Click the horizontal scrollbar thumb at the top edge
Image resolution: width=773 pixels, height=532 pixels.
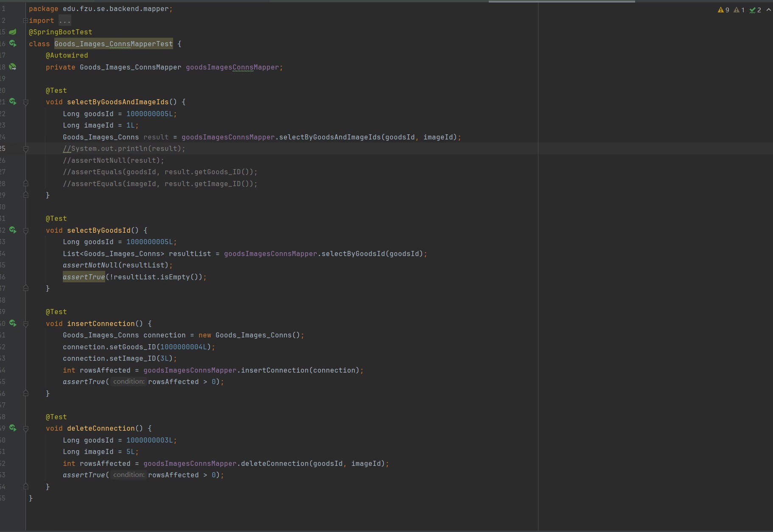click(562, 1)
